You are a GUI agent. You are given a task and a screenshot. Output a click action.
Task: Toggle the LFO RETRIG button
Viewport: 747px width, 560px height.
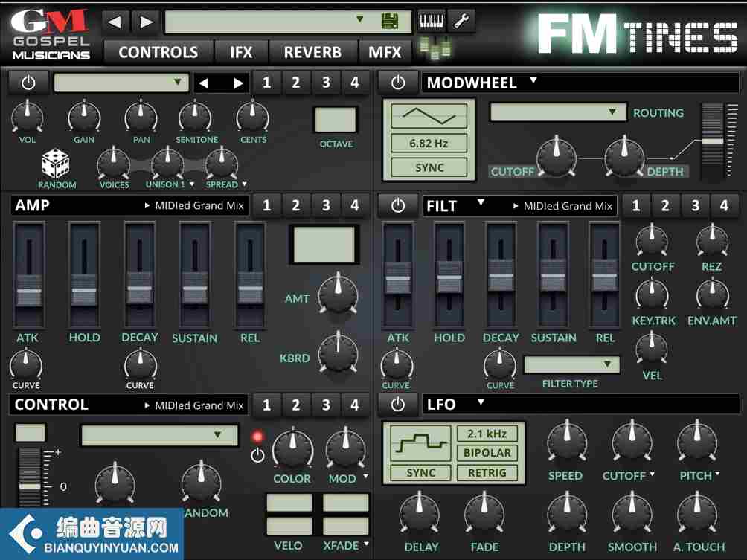(x=487, y=473)
